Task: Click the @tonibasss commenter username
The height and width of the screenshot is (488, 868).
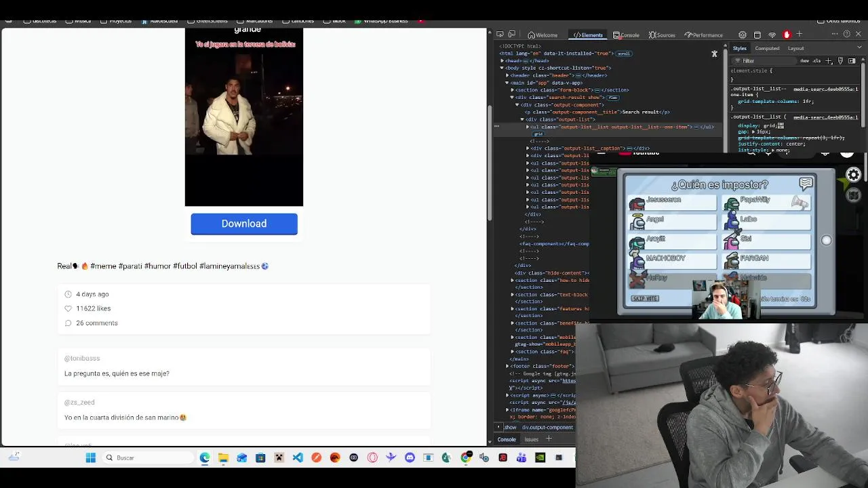Action: click(82, 359)
